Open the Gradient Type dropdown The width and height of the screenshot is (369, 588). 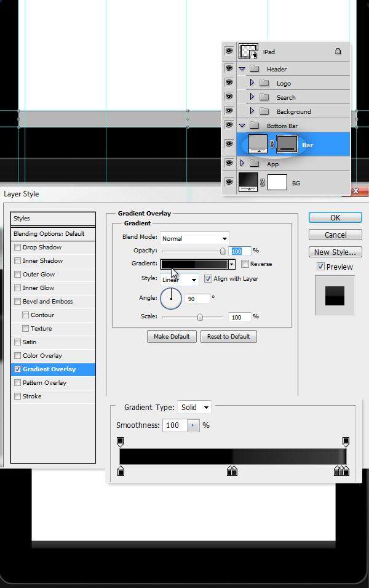pyautogui.click(x=194, y=407)
